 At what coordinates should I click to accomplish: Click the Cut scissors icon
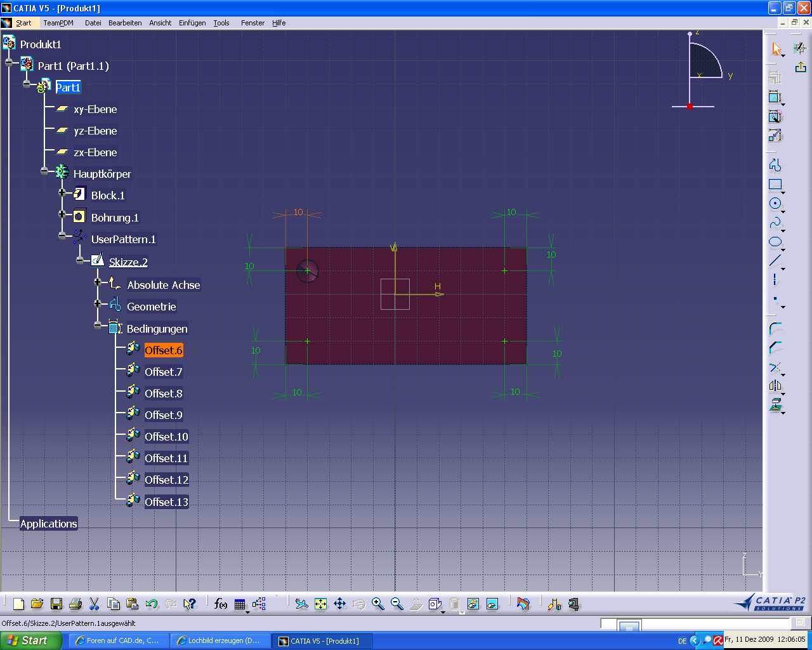point(95,604)
